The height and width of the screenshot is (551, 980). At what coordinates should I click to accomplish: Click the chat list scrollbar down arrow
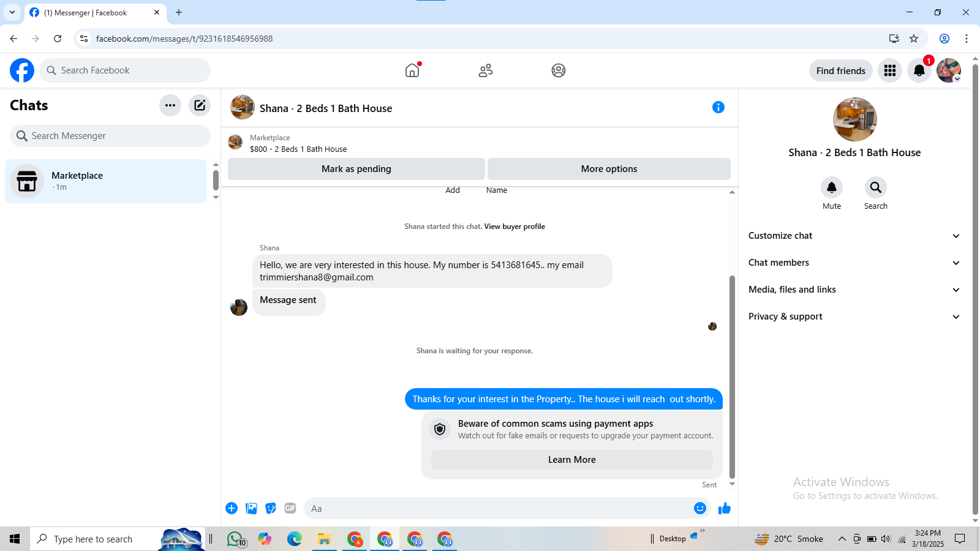pos(216,198)
